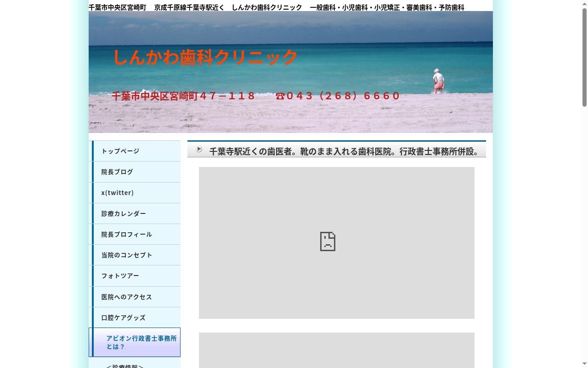Screen dimensions: 588x368
Task: Open フォトツアー page
Action: pyautogui.click(x=135, y=276)
